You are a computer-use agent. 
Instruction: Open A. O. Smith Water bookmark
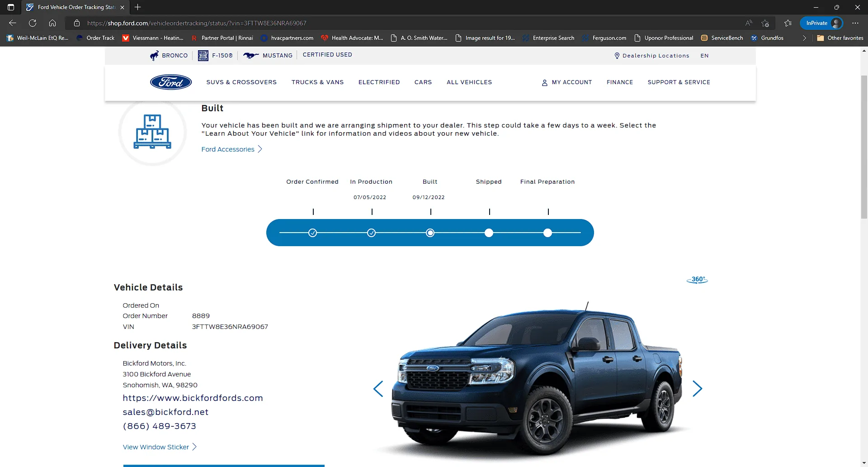419,38
